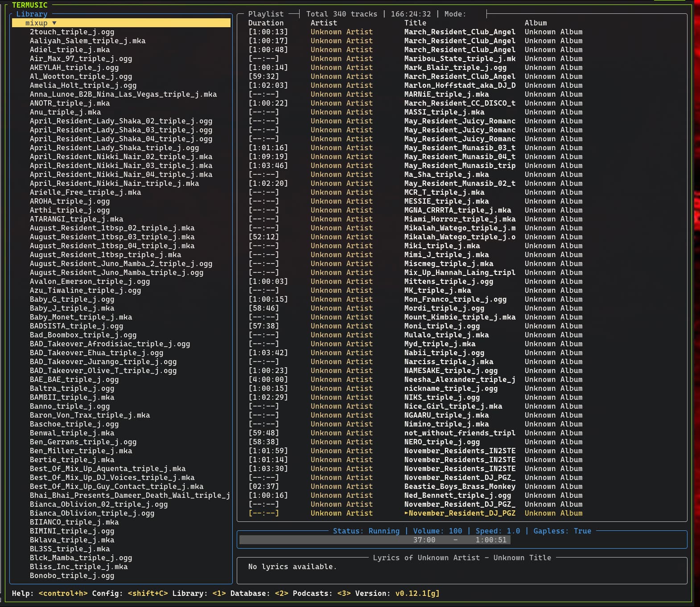Click the playlist Mode indicator
700x607 pixels.
pos(455,14)
